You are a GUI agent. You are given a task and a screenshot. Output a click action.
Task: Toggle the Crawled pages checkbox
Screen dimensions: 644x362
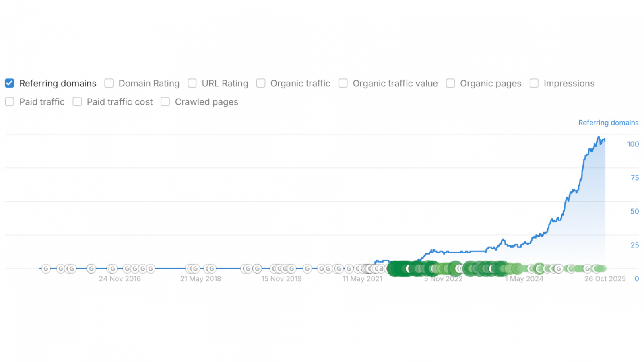(165, 102)
